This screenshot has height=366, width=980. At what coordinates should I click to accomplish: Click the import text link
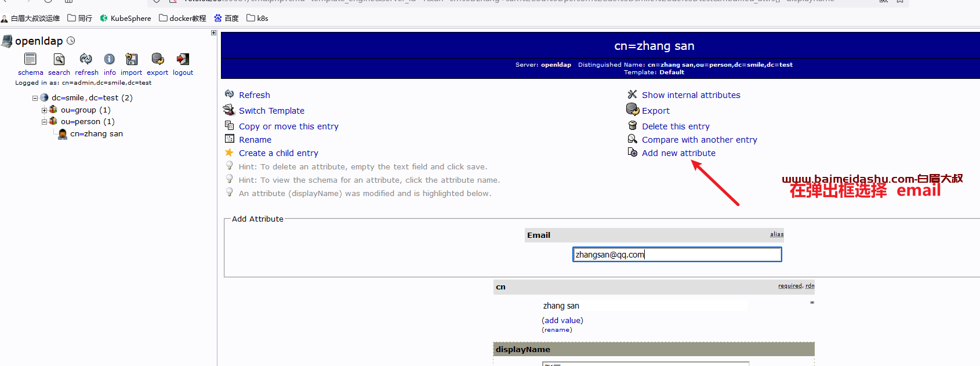(x=132, y=73)
